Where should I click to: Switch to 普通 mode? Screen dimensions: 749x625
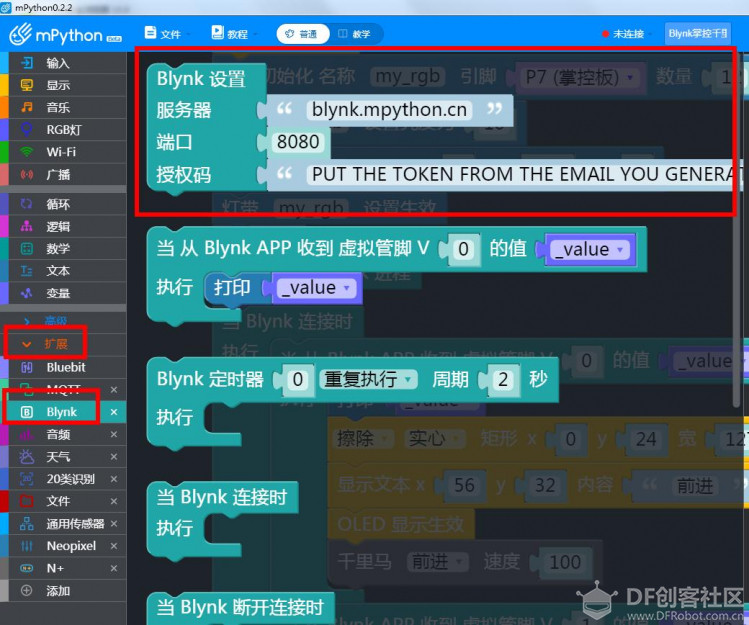coord(302,34)
